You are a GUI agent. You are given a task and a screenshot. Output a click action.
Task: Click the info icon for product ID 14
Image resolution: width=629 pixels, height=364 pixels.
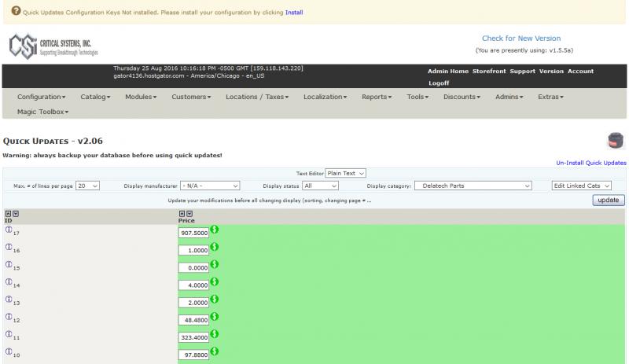(9, 281)
